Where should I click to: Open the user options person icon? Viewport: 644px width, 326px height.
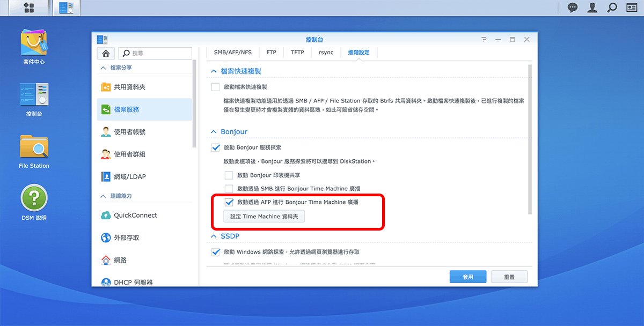(x=592, y=8)
